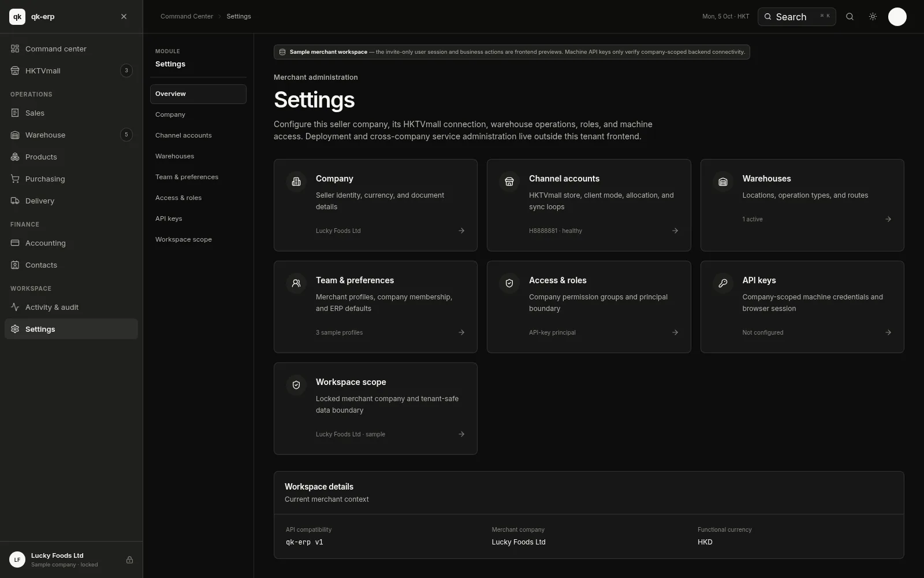Click the Search input box

coord(796,17)
